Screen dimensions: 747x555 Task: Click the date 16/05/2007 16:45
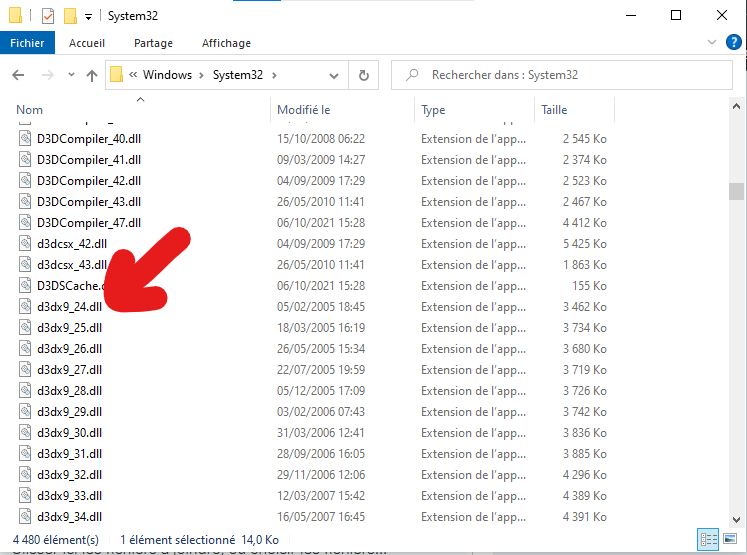[321, 517]
